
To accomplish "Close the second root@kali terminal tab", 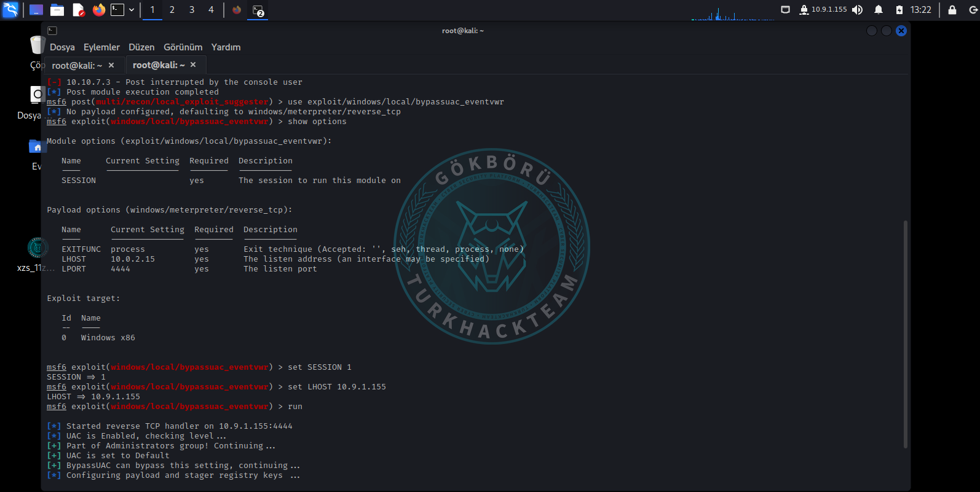I will click(193, 64).
